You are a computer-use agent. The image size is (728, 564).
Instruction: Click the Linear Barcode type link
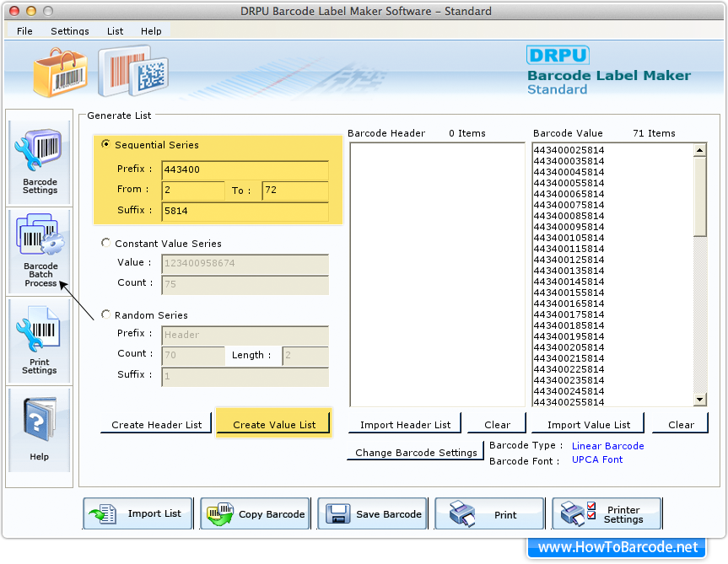coord(607,446)
